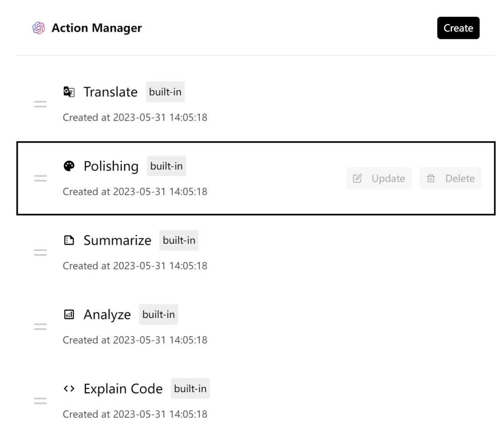Click the Analyze chart icon
This screenshot has width=504, height=442.
pyautogui.click(x=69, y=315)
